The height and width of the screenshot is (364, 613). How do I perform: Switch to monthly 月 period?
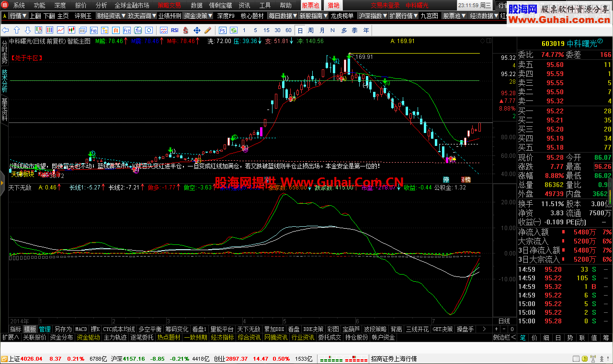pos(322,30)
